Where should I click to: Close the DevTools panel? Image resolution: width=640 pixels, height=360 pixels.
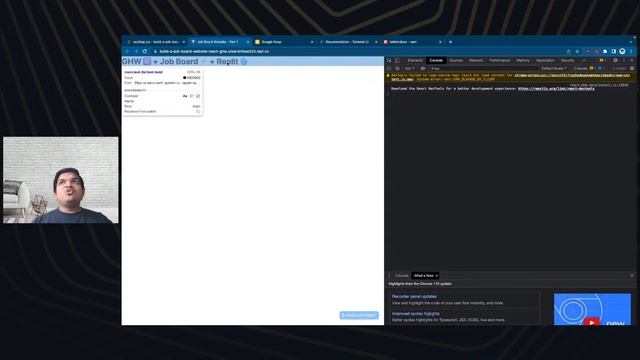[x=632, y=60]
